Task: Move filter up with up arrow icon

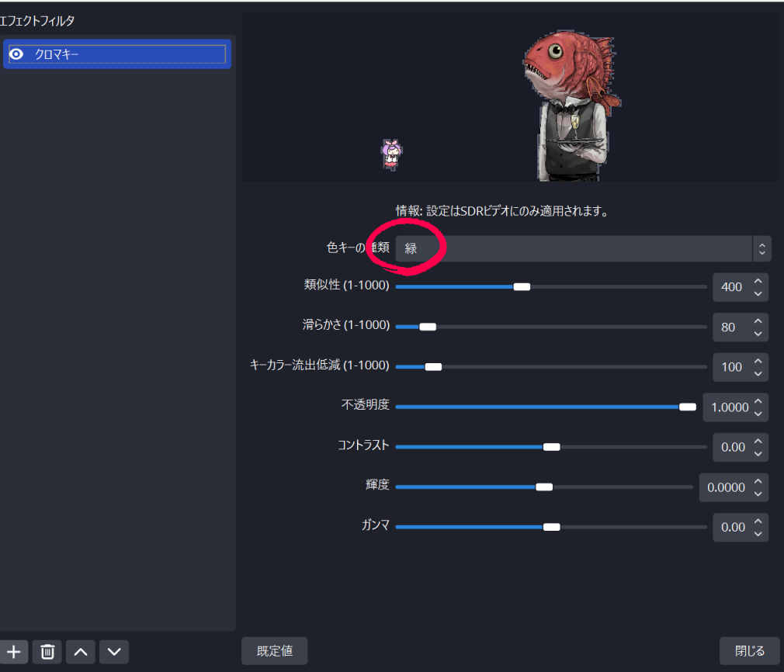Action: click(81, 652)
